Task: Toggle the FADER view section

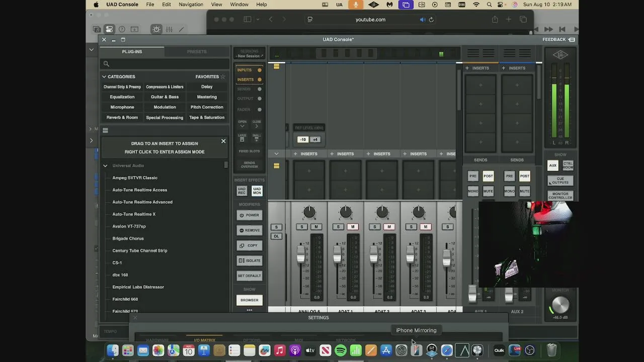Action: pos(250,110)
